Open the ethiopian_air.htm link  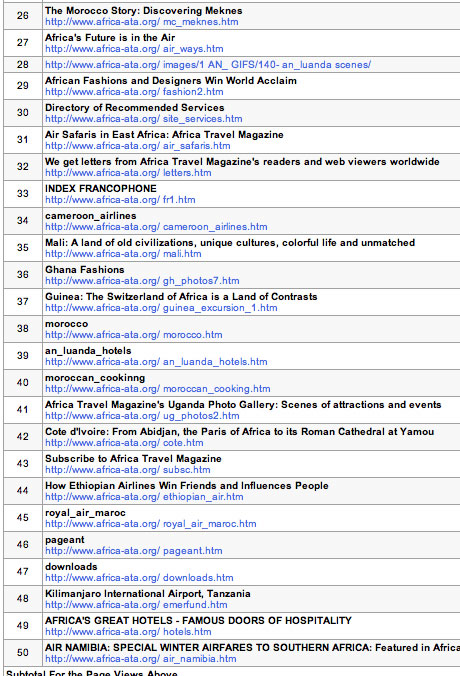(x=144, y=497)
